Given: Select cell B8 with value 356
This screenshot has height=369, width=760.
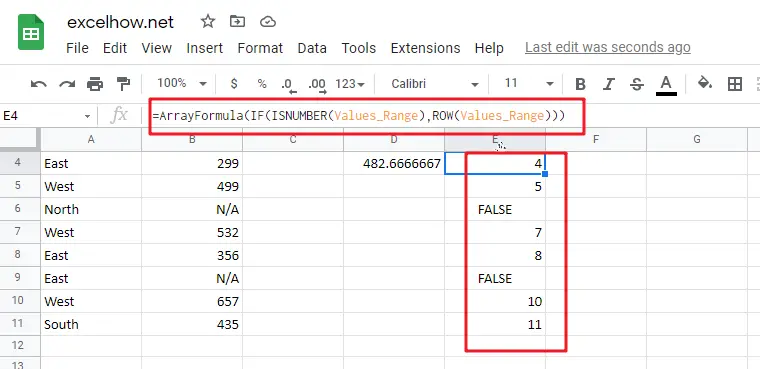Looking at the screenshot, I should point(192,255).
